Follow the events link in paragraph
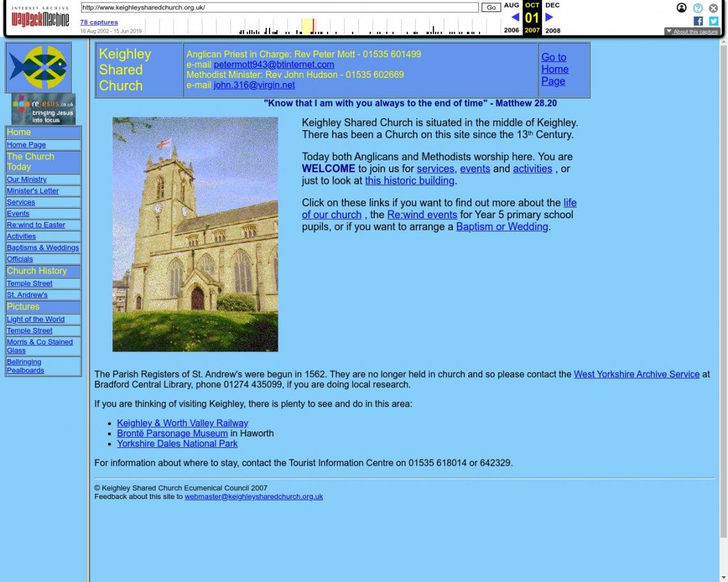 point(475,169)
